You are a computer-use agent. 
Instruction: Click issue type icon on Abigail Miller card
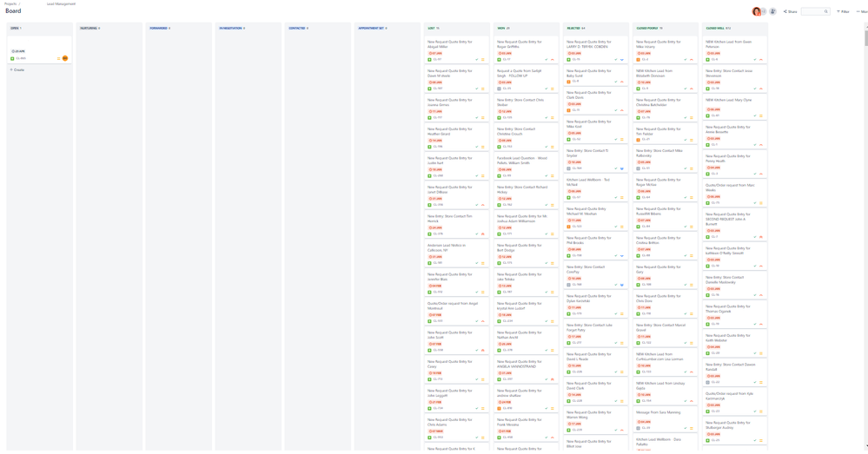[x=429, y=60]
